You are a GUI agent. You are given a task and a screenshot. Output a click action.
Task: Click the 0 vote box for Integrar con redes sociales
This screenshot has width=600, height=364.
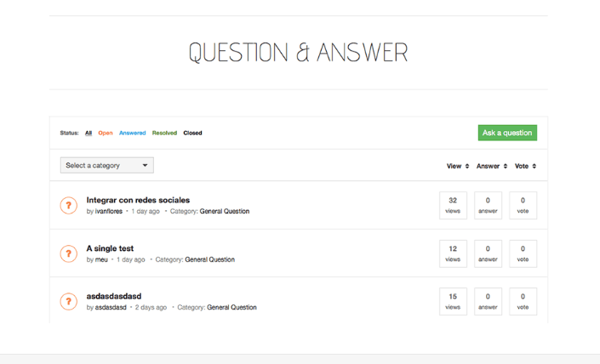click(523, 205)
